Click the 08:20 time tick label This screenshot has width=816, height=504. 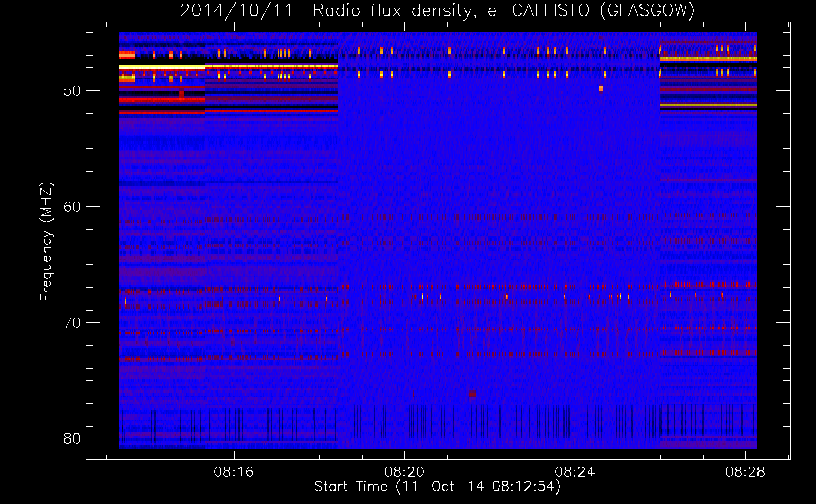click(x=404, y=472)
